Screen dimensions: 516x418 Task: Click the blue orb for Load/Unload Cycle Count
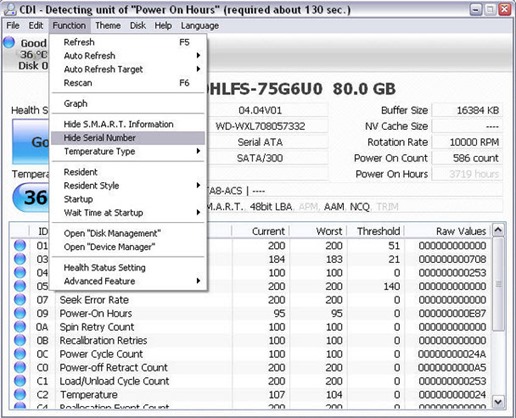[20, 381]
